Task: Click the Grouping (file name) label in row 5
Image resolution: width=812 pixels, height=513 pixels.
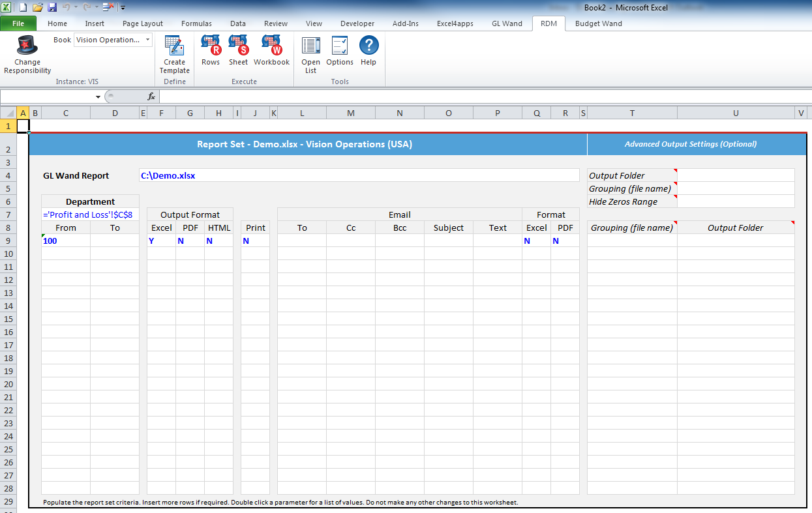Action: click(x=632, y=188)
